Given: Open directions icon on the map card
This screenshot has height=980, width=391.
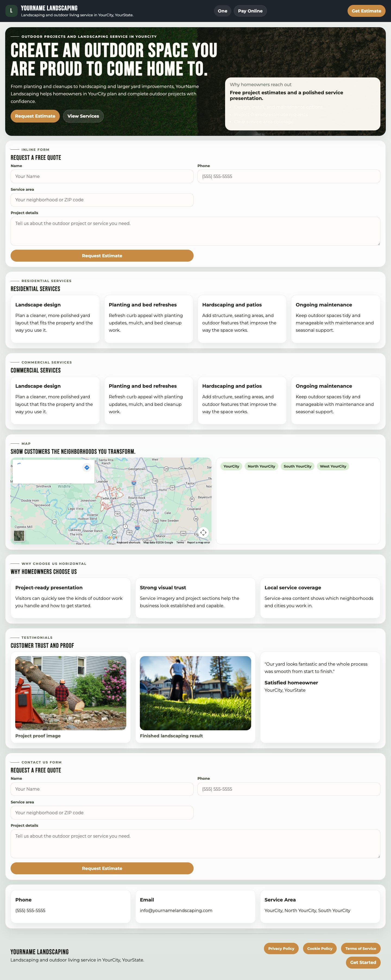Looking at the screenshot, I should pos(87,468).
